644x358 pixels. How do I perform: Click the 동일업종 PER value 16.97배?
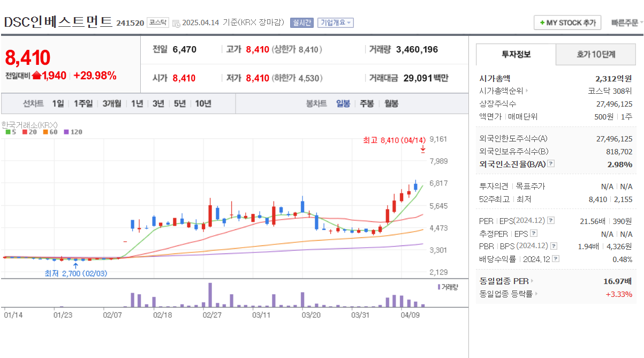coord(618,281)
